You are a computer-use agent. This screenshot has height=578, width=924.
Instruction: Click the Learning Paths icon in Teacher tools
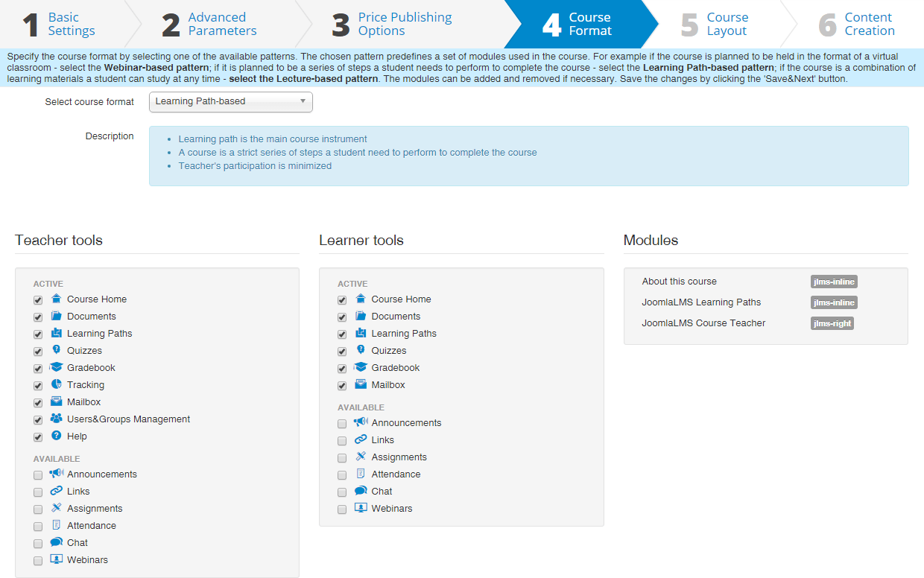click(x=57, y=333)
